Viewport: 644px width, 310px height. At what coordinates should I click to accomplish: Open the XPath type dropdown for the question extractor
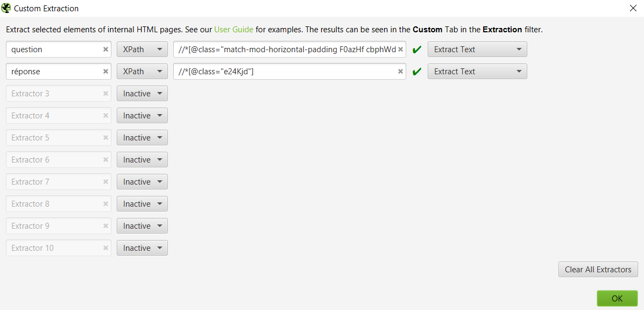(x=142, y=49)
